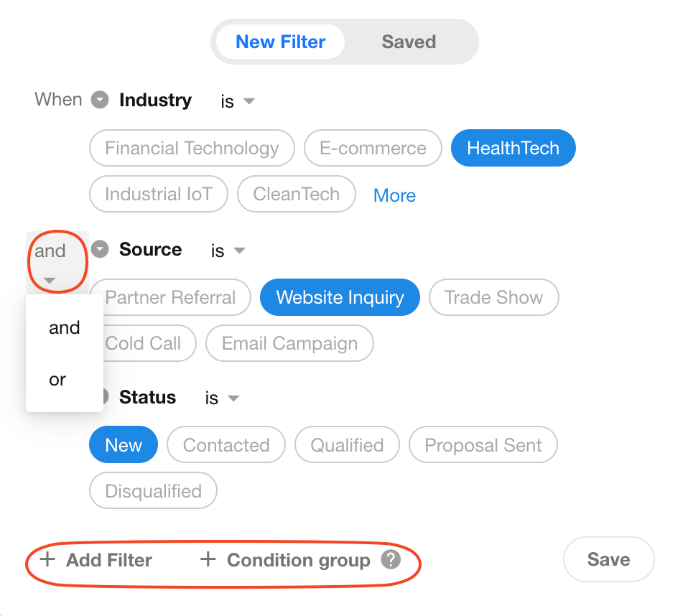Viewport: 688px width, 616px height.
Task: Toggle the New status chip
Action: click(x=124, y=444)
